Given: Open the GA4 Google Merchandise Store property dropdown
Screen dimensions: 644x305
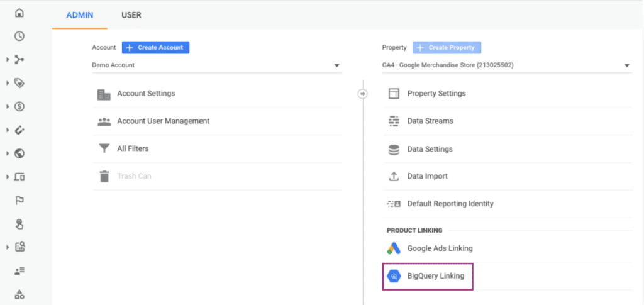Looking at the screenshot, I should click(x=507, y=65).
